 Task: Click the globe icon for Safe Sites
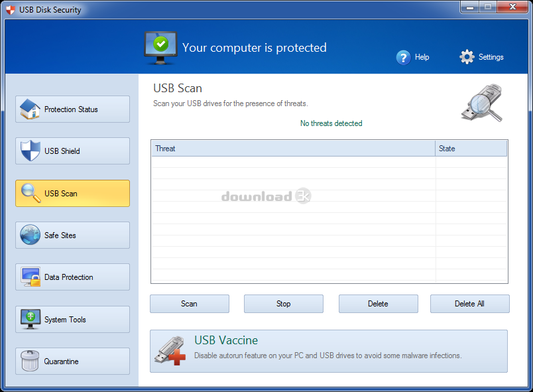[x=30, y=235]
